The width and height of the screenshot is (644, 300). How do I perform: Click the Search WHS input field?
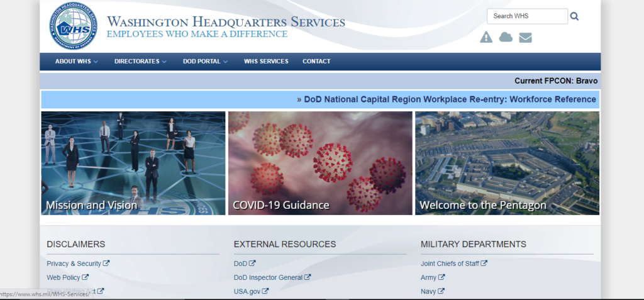pyautogui.click(x=528, y=16)
